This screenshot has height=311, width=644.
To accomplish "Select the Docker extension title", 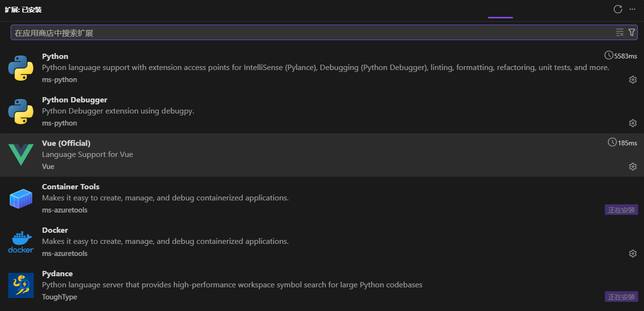I will click(55, 230).
